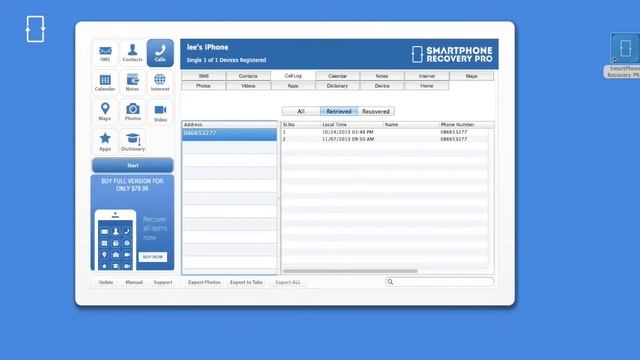The height and width of the screenshot is (360, 640).
Task: Click the Address column header
Action: [x=229, y=124]
